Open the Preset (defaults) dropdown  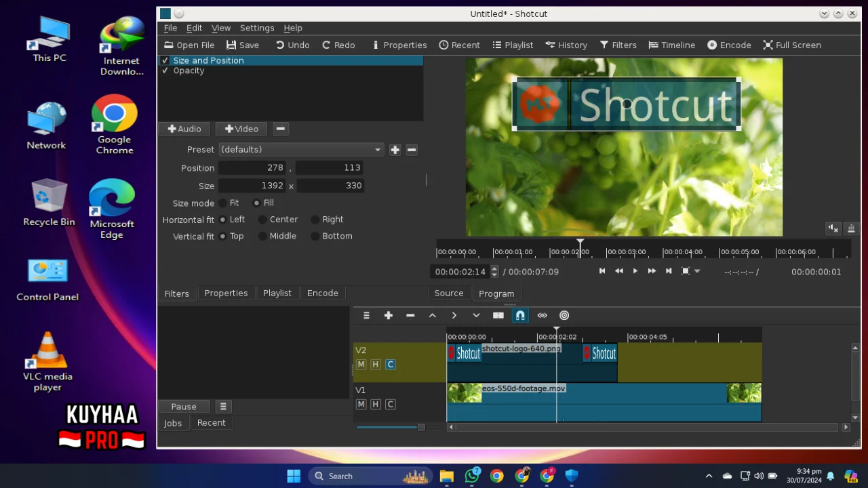(x=301, y=150)
